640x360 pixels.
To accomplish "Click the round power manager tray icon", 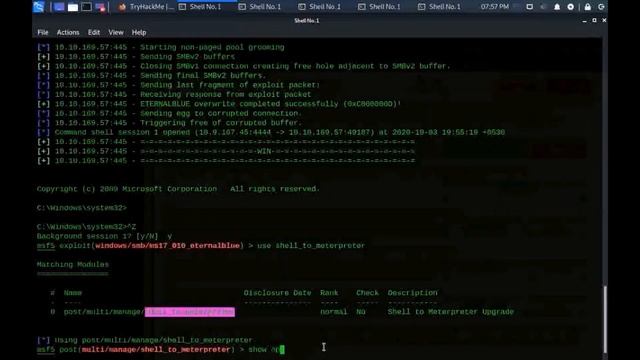I will click(x=571, y=7).
